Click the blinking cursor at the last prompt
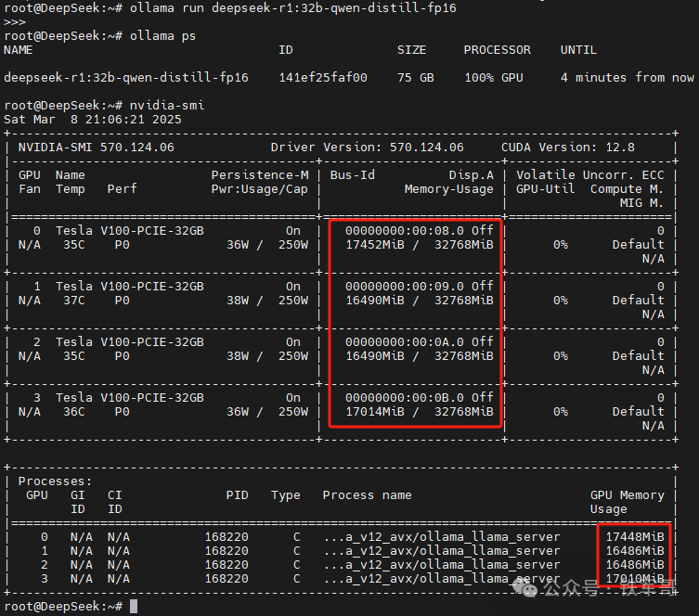699x616 pixels. (x=134, y=606)
